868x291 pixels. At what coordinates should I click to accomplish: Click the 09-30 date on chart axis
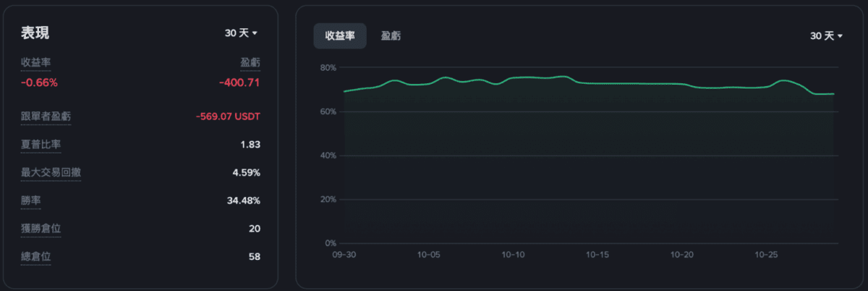pos(343,255)
